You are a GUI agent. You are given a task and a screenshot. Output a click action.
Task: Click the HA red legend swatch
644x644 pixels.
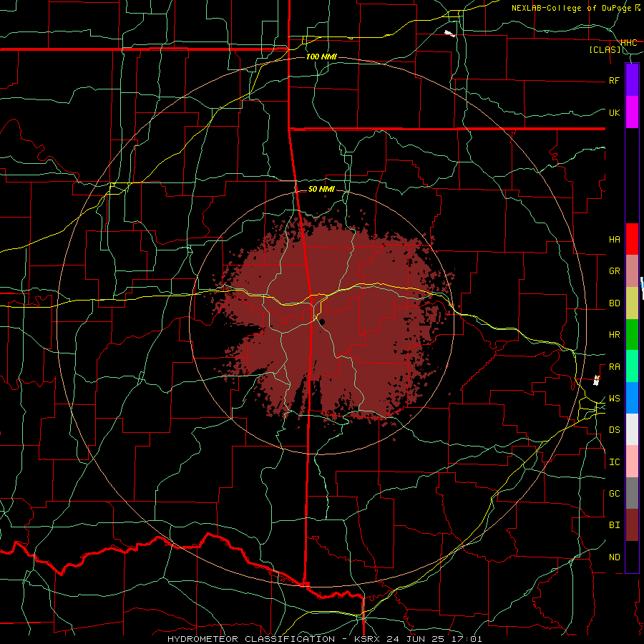coord(632,239)
